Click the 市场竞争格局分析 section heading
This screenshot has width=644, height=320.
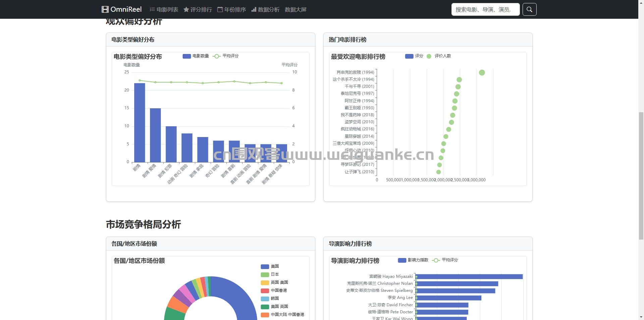[x=144, y=225]
